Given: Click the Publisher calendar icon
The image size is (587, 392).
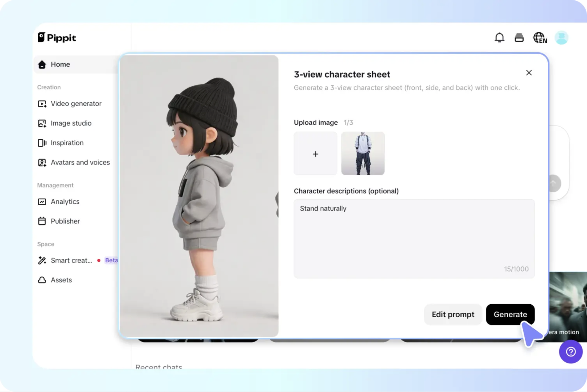Looking at the screenshot, I should tap(42, 221).
